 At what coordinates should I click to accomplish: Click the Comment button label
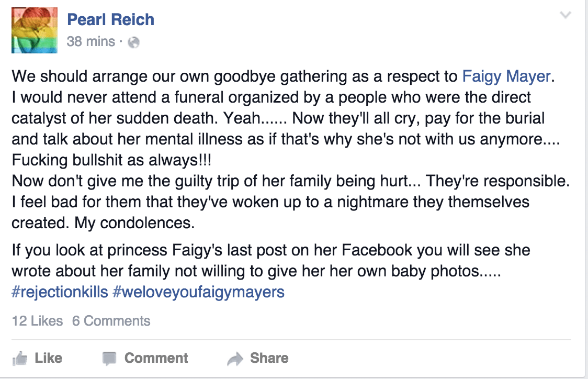(x=155, y=358)
